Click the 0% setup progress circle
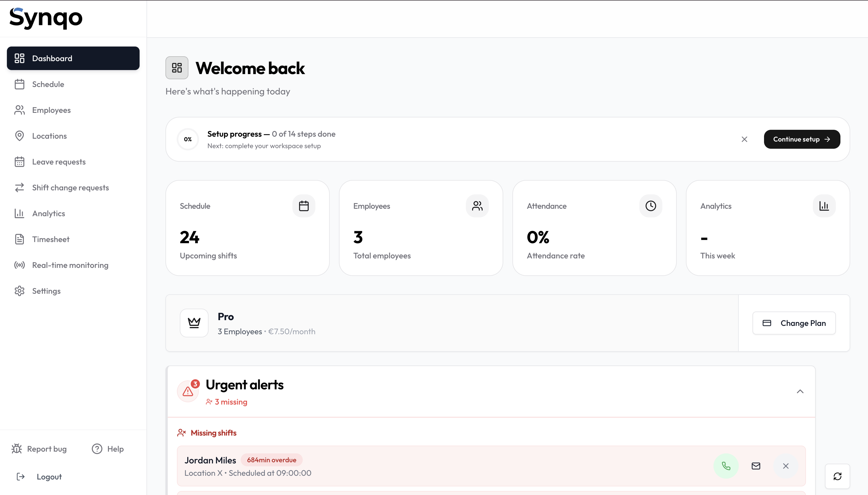 (188, 139)
